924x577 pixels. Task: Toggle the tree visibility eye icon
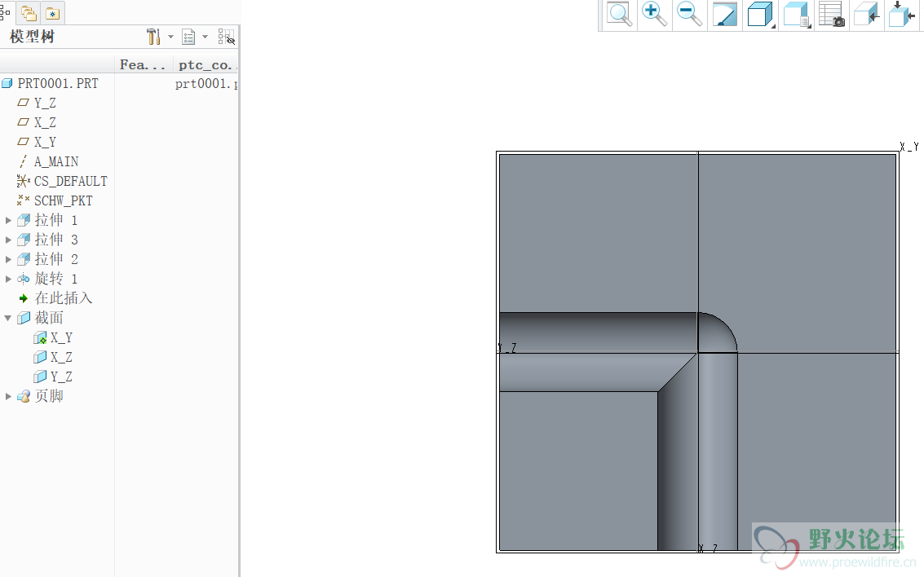(226, 37)
